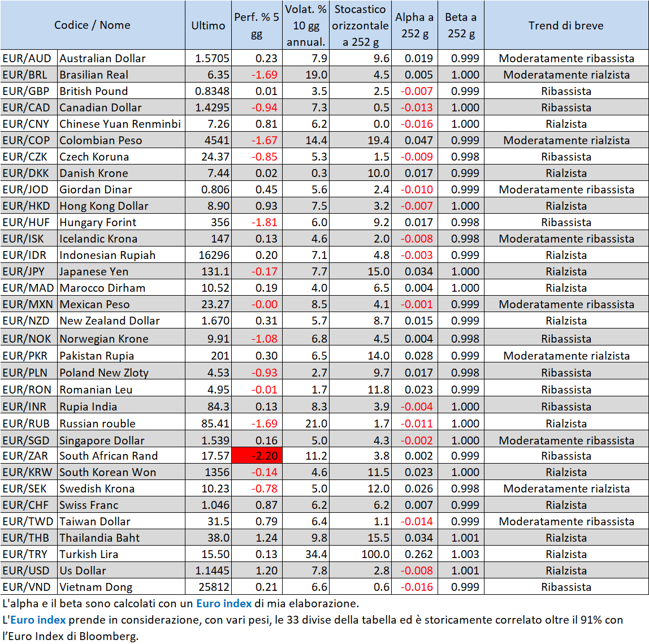Select Chinese Yuan alpha value -0.016
649x644 pixels.
click(415, 124)
